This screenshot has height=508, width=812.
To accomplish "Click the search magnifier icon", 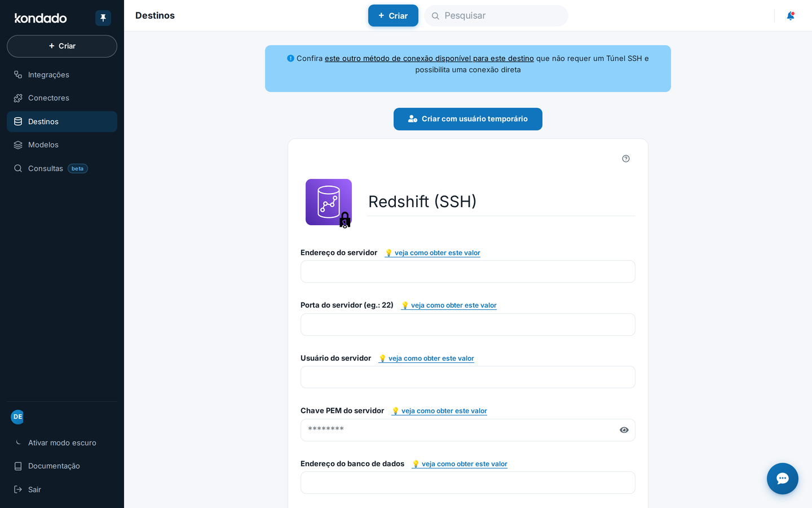I will pos(435,16).
